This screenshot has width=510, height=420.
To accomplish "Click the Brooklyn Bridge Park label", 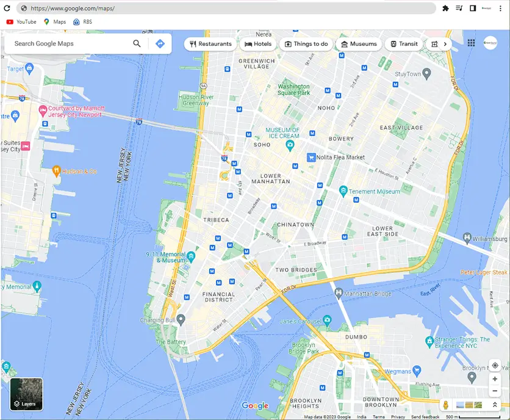I will tap(303, 348).
